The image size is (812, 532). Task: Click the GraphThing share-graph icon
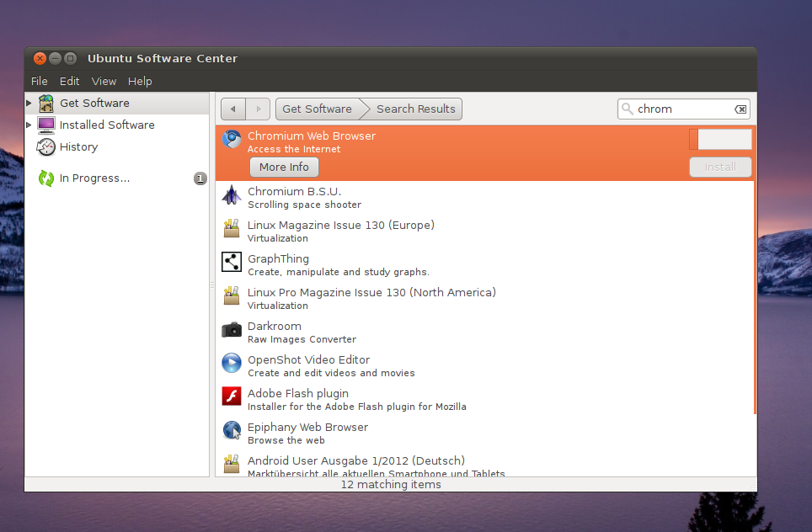[232, 262]
